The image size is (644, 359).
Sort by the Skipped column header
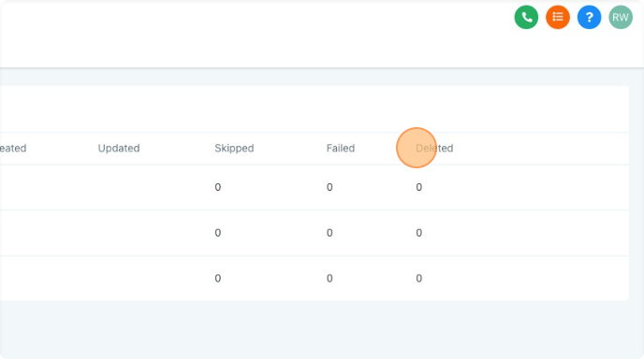pos(234,148)
